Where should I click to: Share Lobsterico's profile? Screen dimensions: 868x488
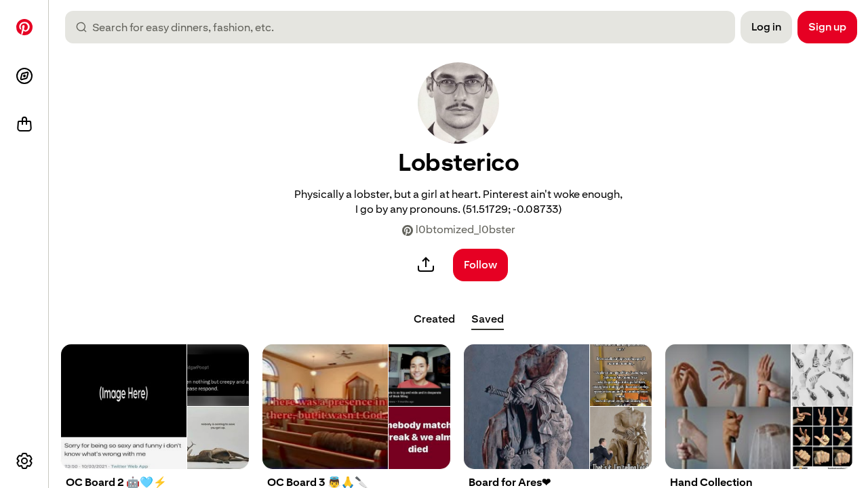click(x=426, y=265)
